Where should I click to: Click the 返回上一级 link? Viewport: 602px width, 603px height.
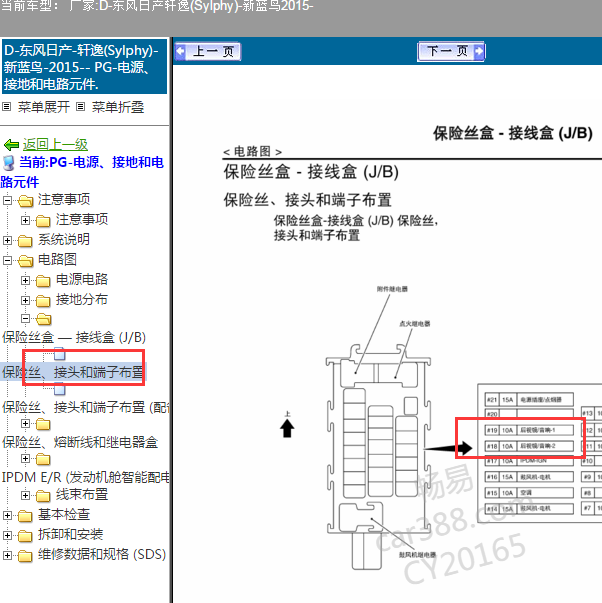[55, 145]
